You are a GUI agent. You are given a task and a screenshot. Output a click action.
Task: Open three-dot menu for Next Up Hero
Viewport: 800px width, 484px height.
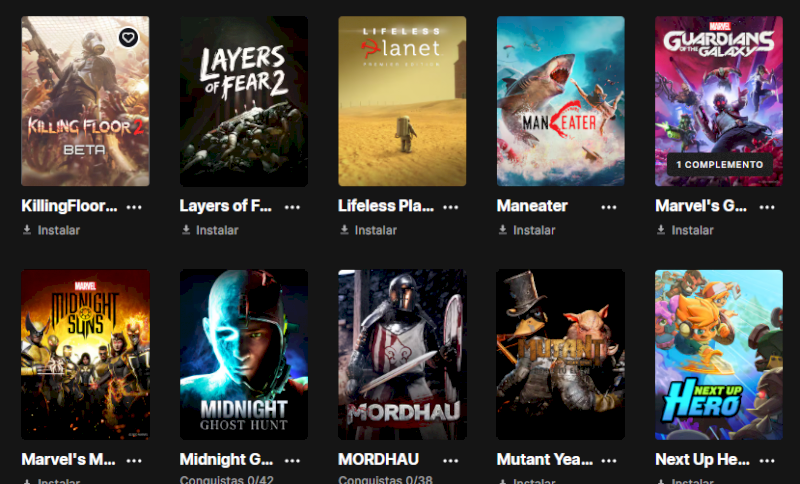point(767,461)
